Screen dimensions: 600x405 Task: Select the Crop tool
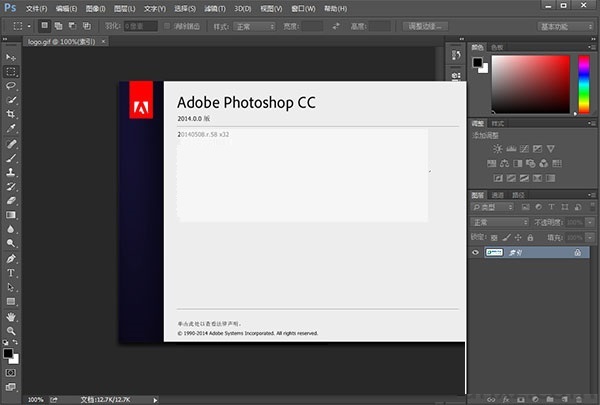pos(11,114)
